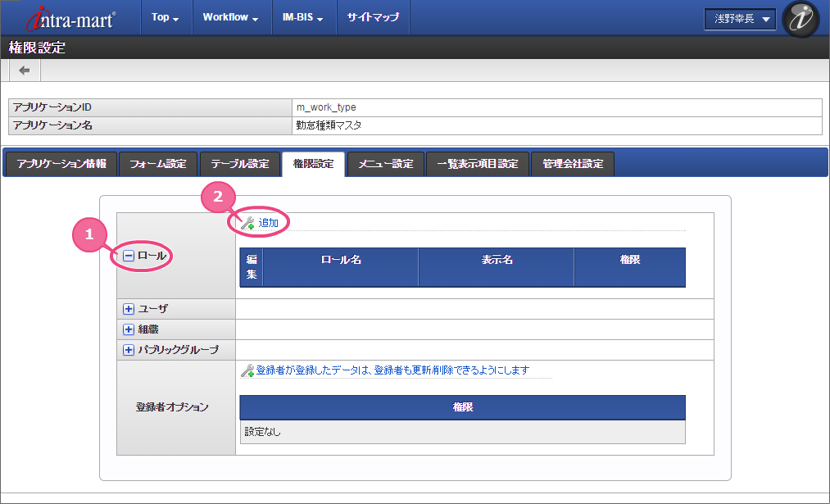Click the 設定なし cell
830x504 pixels.
pos(463,432)
